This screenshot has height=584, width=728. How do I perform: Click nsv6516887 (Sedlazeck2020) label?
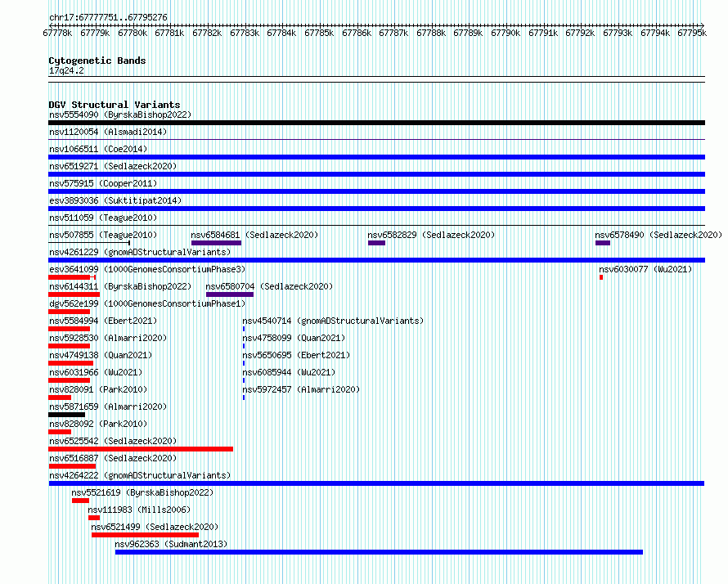pos(113,458)
